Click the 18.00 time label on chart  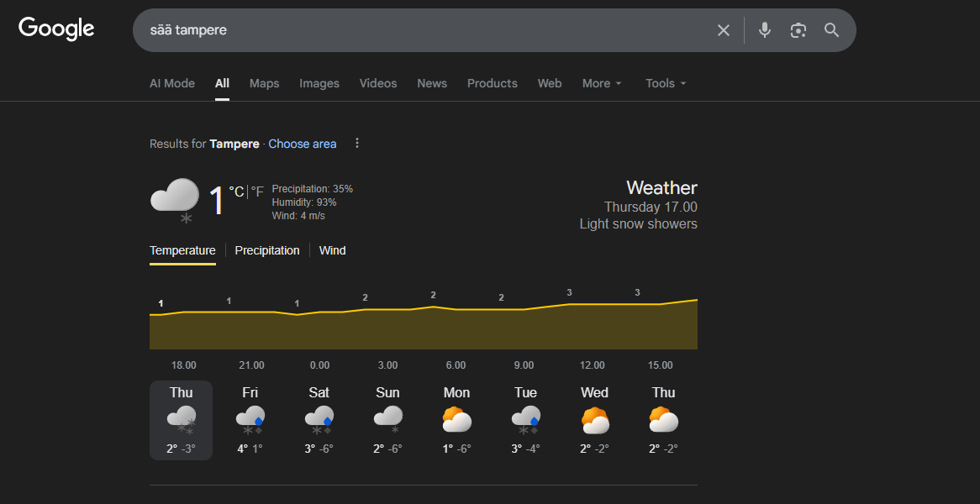pyautogui.click(x=184, y=365)
